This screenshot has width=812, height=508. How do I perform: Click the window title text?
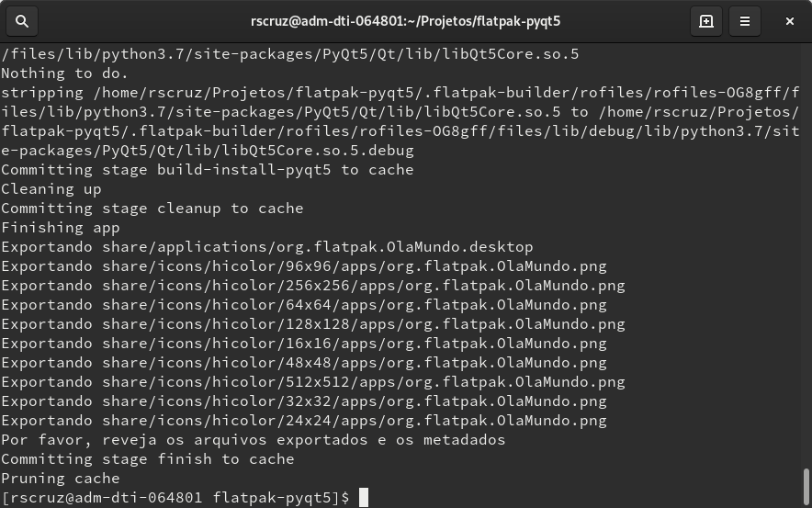point(405,21)
